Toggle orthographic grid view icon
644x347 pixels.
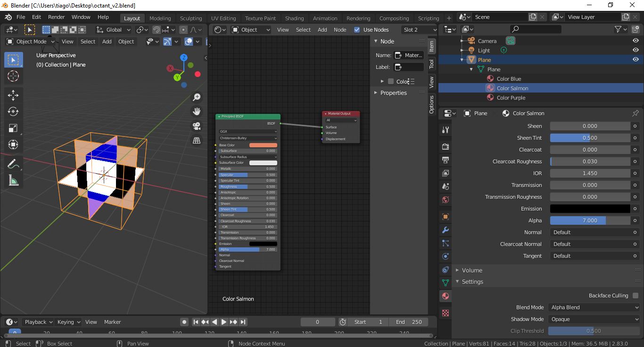tap(197, 141)
